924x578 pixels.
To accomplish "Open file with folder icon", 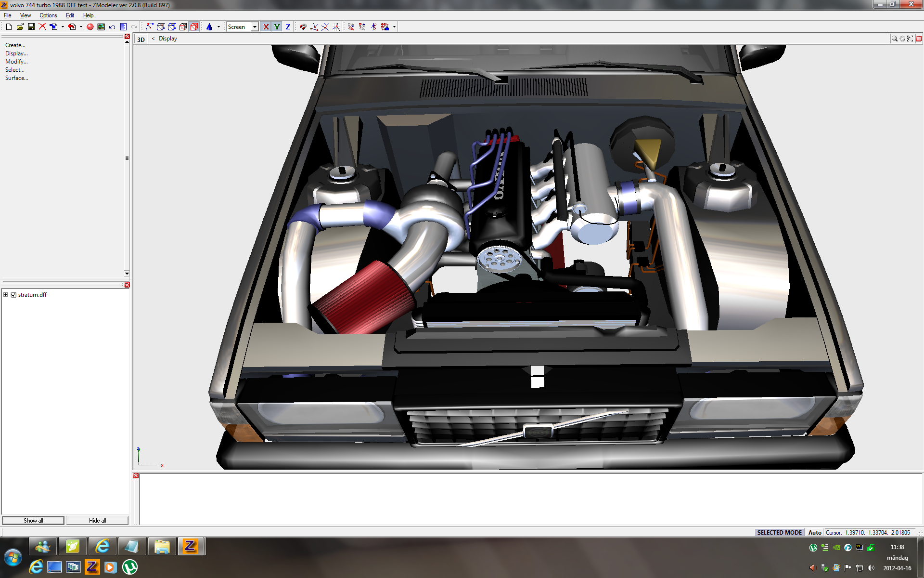I will click(20, 27).
